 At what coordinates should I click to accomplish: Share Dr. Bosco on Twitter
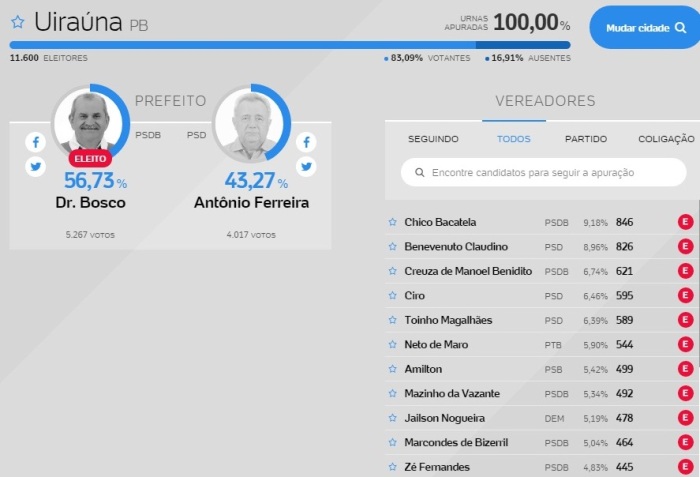coord(36,167)
